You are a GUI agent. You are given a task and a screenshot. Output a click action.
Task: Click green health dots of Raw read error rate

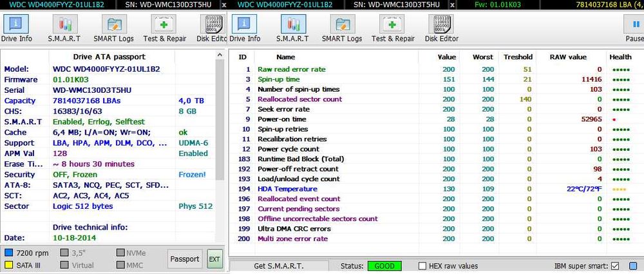[x=621, y=70]
